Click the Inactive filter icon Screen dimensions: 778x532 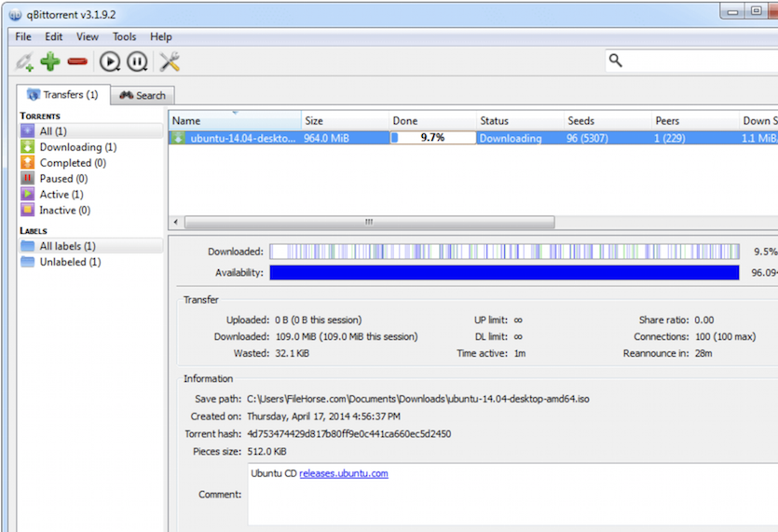point(28,211)
